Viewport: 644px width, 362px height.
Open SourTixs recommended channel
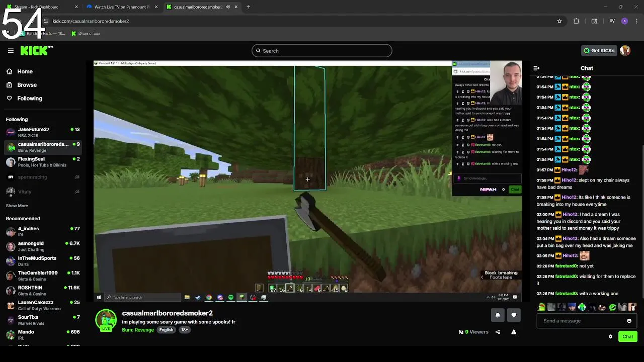tap(43, 320)
